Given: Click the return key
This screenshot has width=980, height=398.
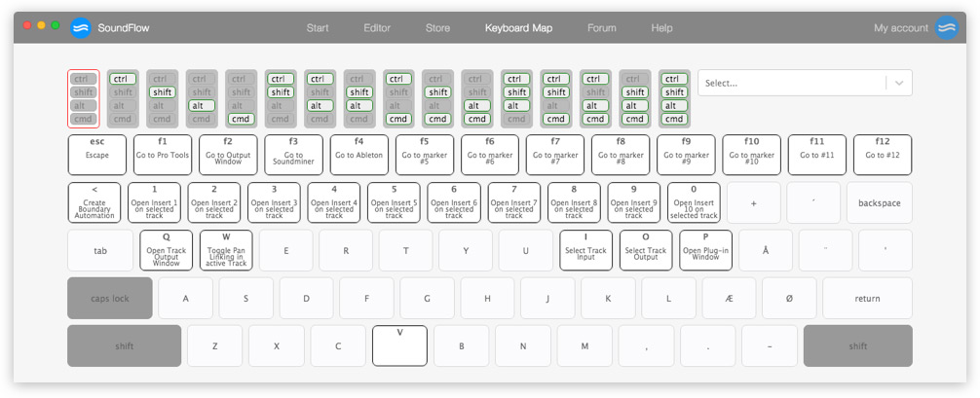Looking at the screenshot, I should [868, 298].
